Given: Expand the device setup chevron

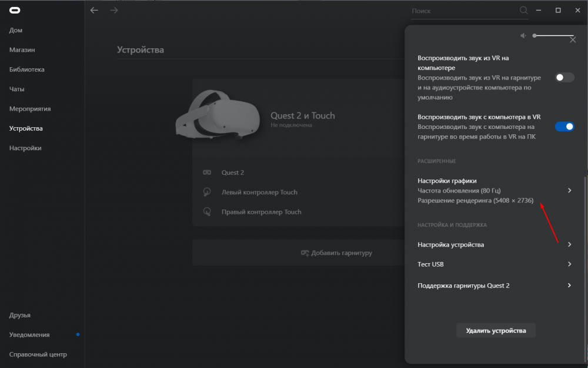Looking at the screenshot, I should (x=569, y=244).
